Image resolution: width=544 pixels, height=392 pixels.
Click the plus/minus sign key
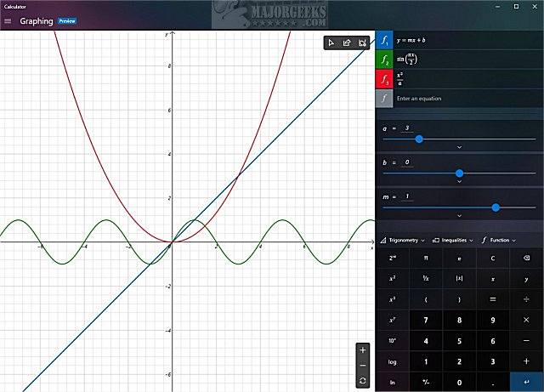click(426, 382)
